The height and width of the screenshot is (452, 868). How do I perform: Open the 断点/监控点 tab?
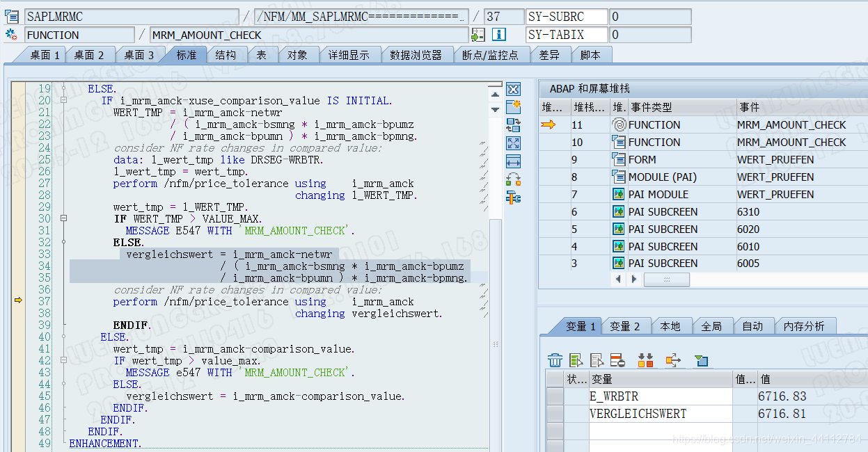[x=491, y=55]
